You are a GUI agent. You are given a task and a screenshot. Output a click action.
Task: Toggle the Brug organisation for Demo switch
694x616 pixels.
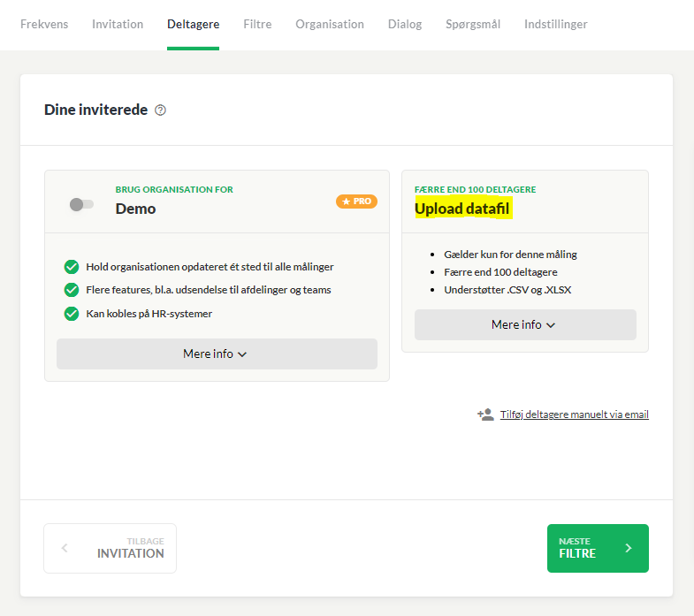(81, 204)
